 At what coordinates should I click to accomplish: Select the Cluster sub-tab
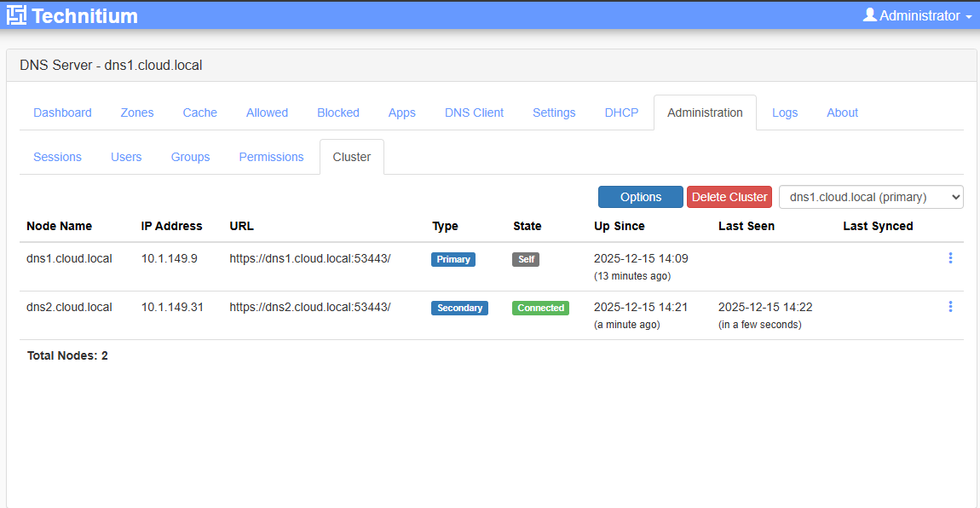[352, 157]
